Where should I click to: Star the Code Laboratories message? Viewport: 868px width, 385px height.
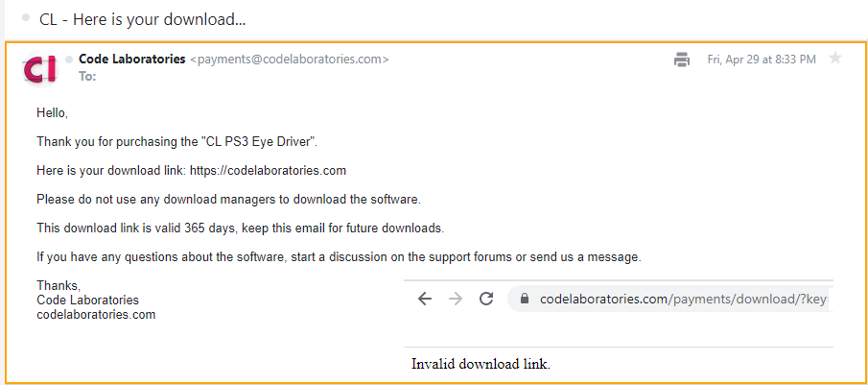click(835, 59)
